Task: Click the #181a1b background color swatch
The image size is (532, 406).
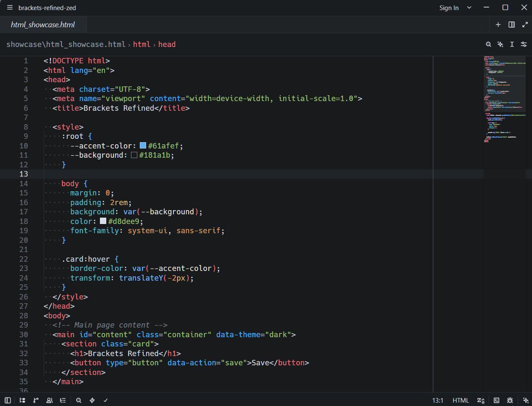Action: [x=134, y=155]
